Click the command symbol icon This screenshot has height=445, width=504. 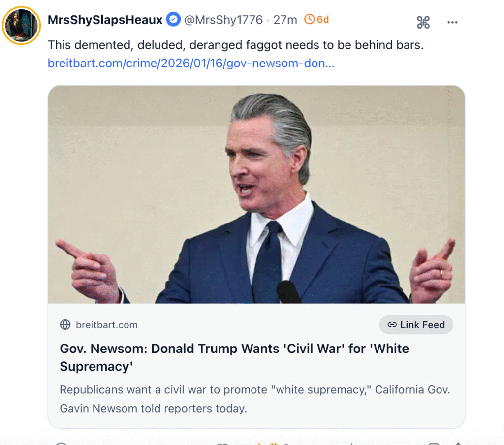[423, 22]
